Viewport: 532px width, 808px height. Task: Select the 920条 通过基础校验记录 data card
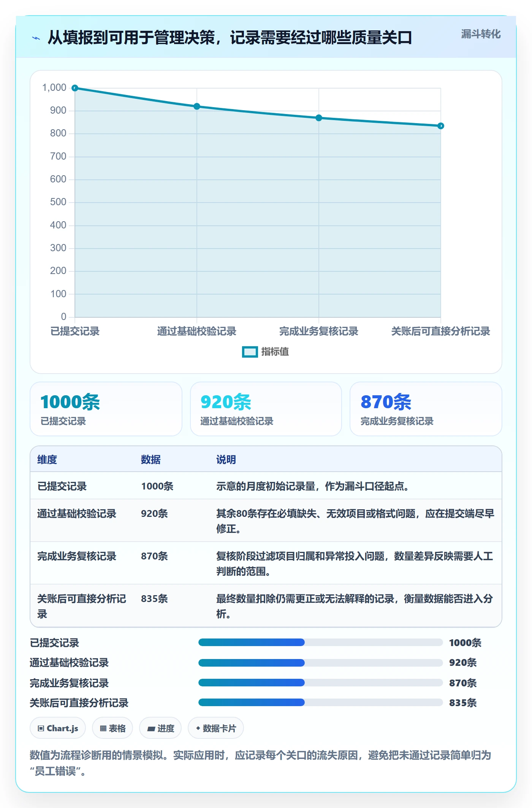(x=266, y=409)
